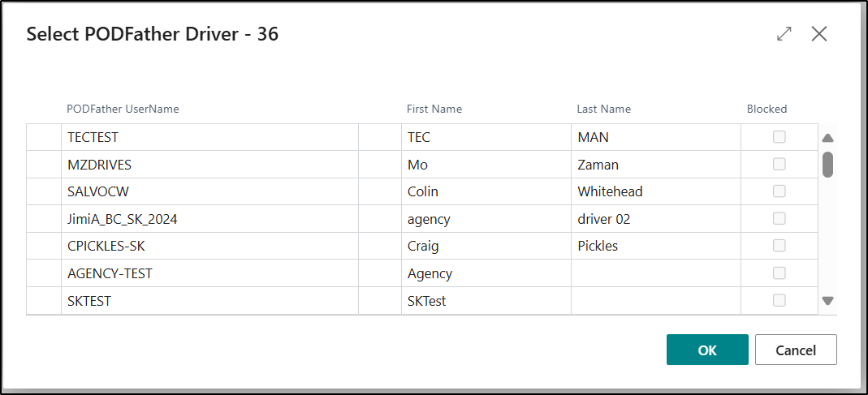Select the AGENCY-TEST username cell
This screenshot has width=868, height=395.
coord(209,273)
